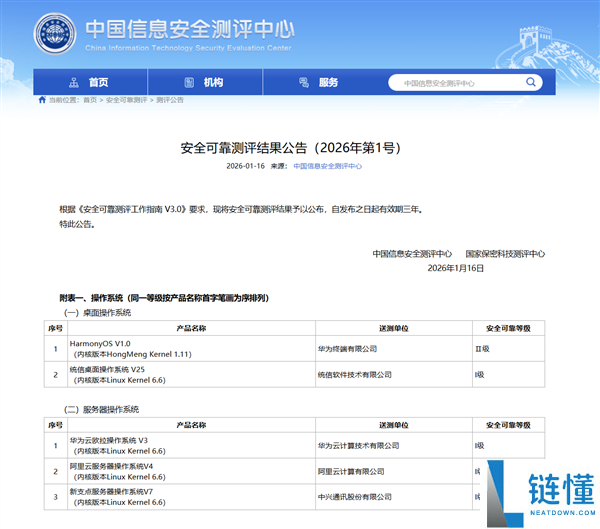Click the breadcrumb home location icon

(41, 100)
